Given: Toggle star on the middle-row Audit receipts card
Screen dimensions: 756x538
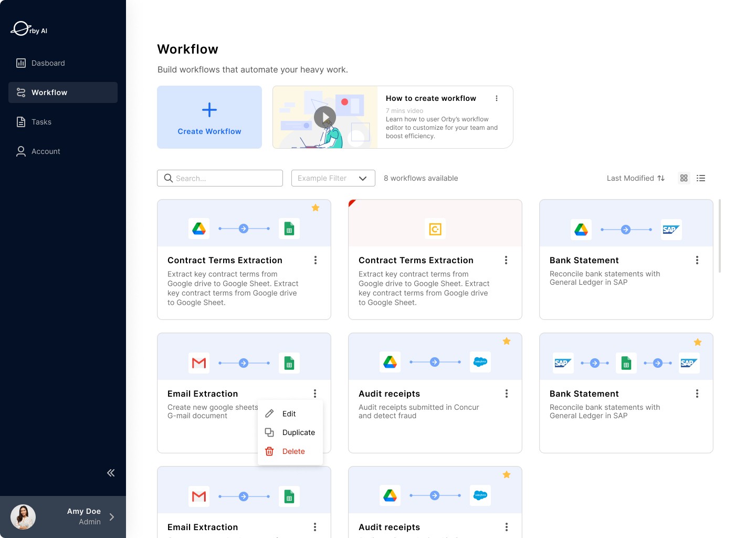Looking at the screenshot, I should [507, 341].
